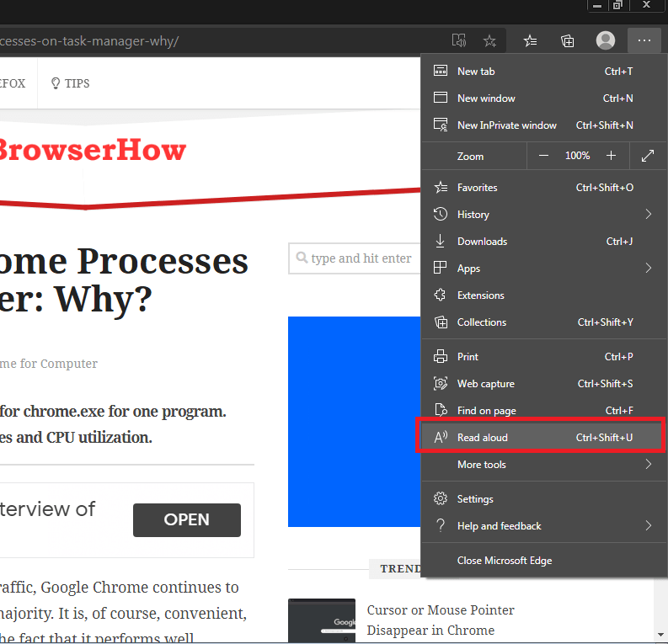
Task: Open the Favorites toolbar button
Action: pos(531,41)
